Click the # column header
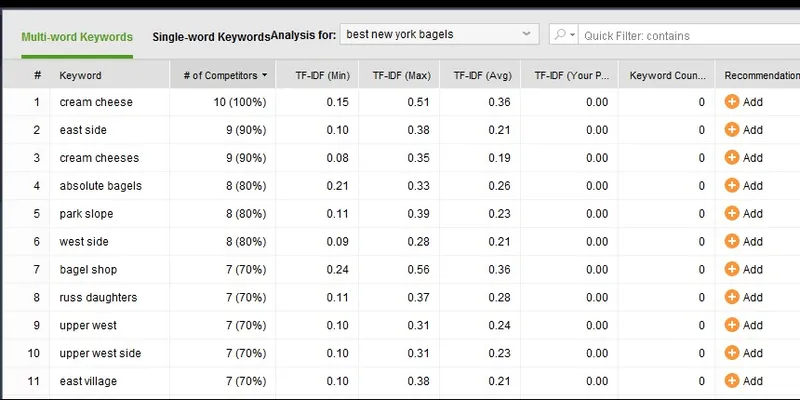Image resolution: width=800 pixels, height=400 pixels. point(37,75)
